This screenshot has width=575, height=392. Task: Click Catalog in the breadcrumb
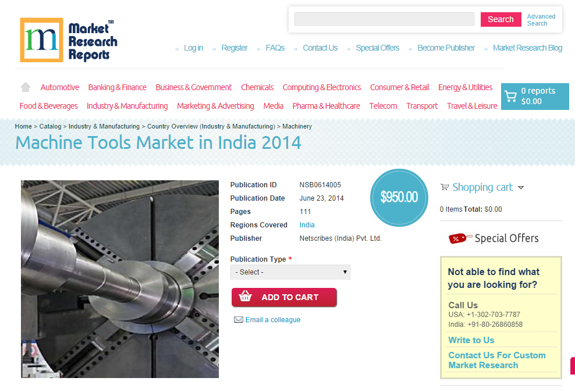pos(50,126)
